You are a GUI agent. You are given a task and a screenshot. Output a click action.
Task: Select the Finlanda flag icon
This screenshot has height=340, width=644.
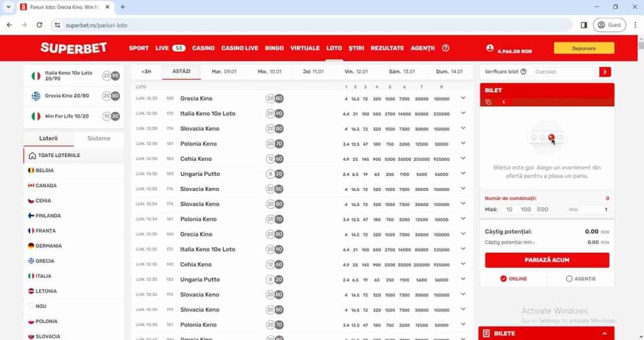31,216
